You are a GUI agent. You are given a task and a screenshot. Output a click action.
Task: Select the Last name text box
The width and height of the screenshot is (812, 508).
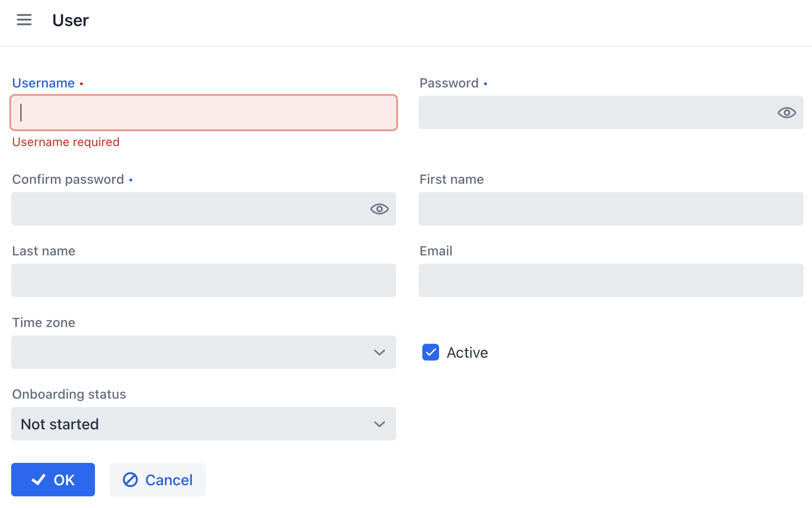click(x=203, y=281)
